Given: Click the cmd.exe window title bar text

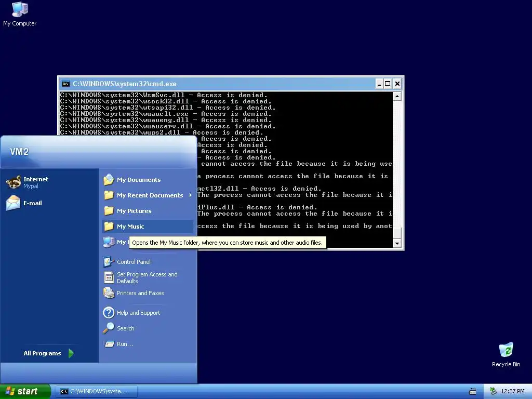Looking at the screenshot, I should 125,84.
